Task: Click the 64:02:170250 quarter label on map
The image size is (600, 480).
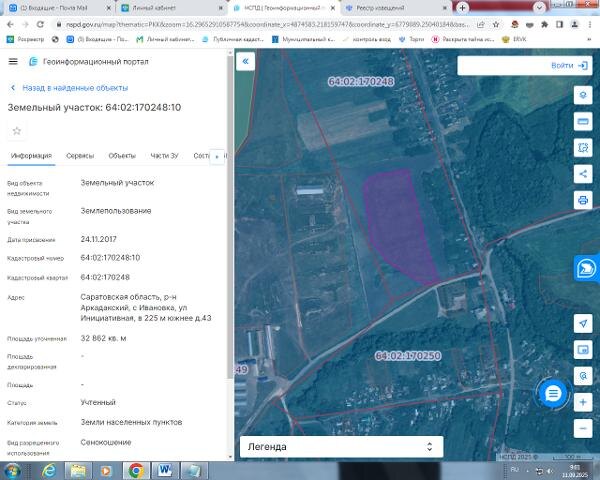Action: 408,356
